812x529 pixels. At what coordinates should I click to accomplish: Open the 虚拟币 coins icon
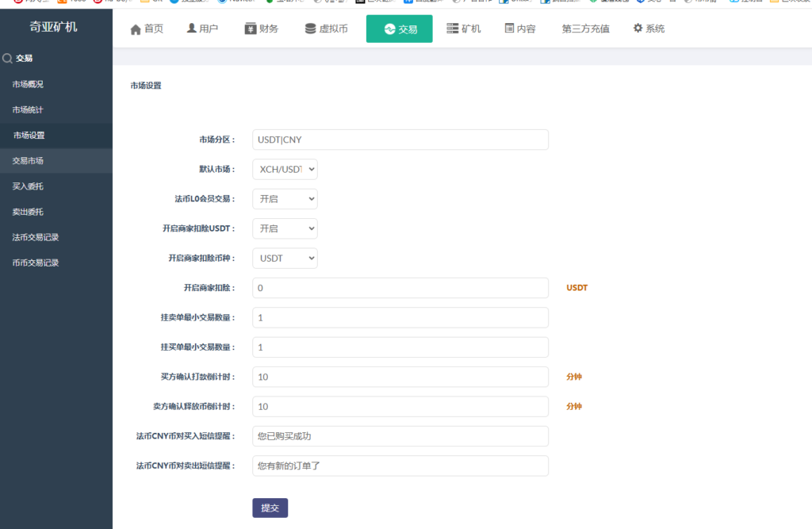(312, 28)
